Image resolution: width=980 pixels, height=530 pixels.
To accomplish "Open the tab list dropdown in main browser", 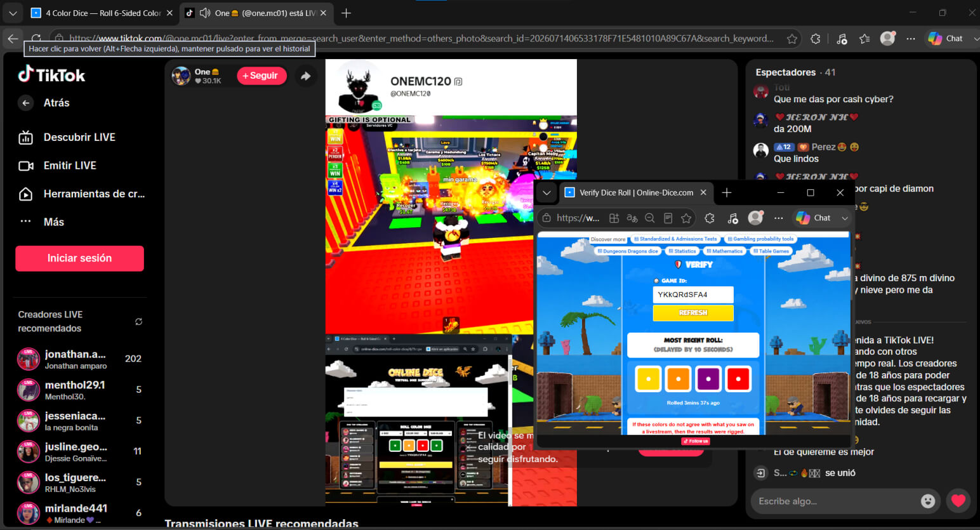I will coord(13,13).
